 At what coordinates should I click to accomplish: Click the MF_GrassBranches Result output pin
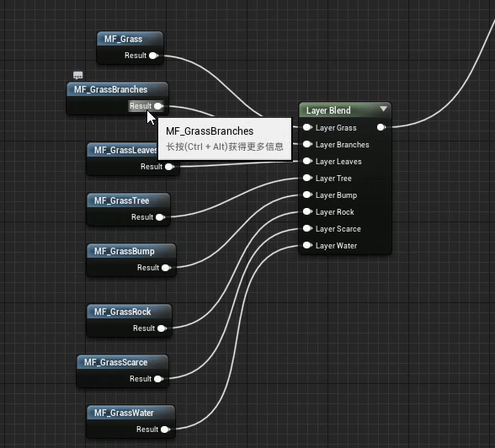(x=158, y=106)
